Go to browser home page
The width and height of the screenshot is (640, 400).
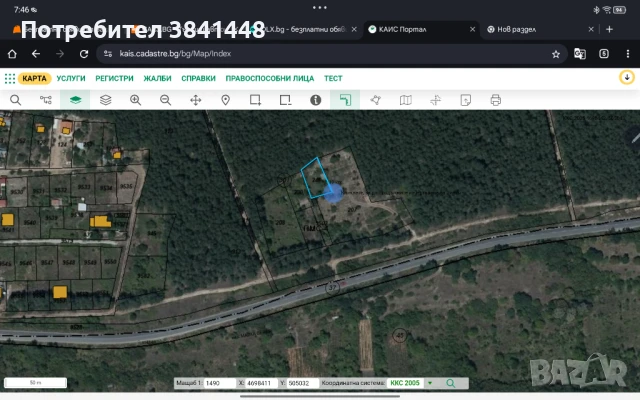click(x=12, y=54)
